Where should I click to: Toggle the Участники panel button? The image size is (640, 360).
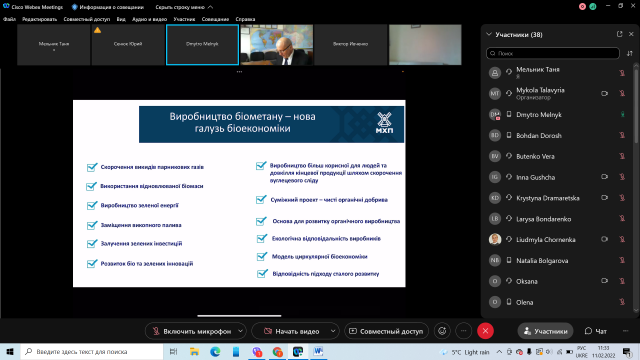tap(545, 331)
